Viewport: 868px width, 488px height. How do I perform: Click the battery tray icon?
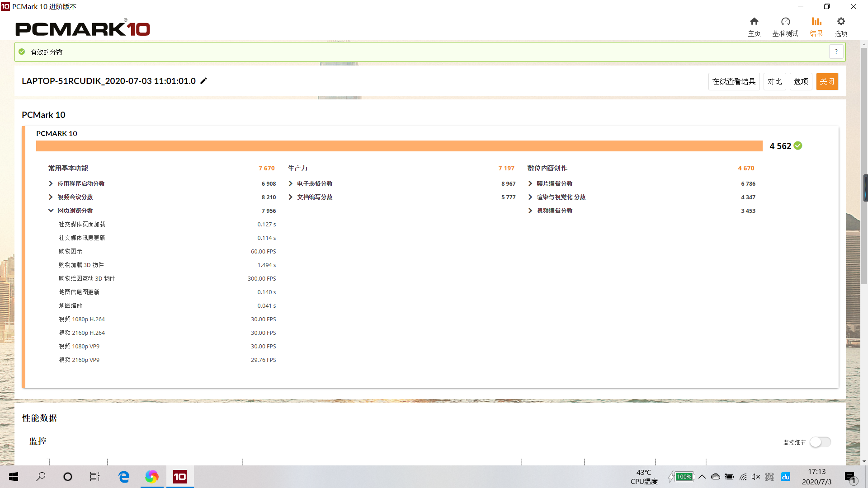point(729,477)
